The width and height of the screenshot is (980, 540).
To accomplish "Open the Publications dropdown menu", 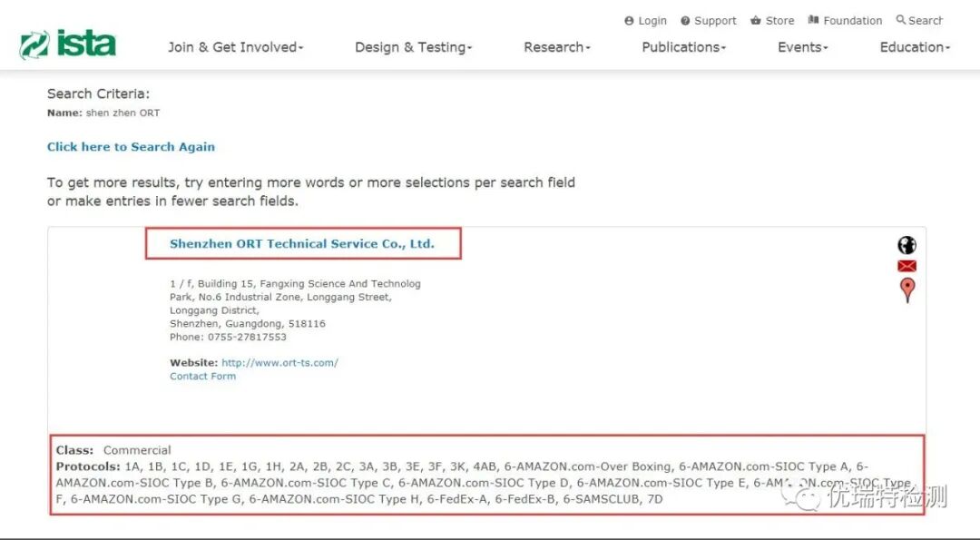I will pos(684,47).
